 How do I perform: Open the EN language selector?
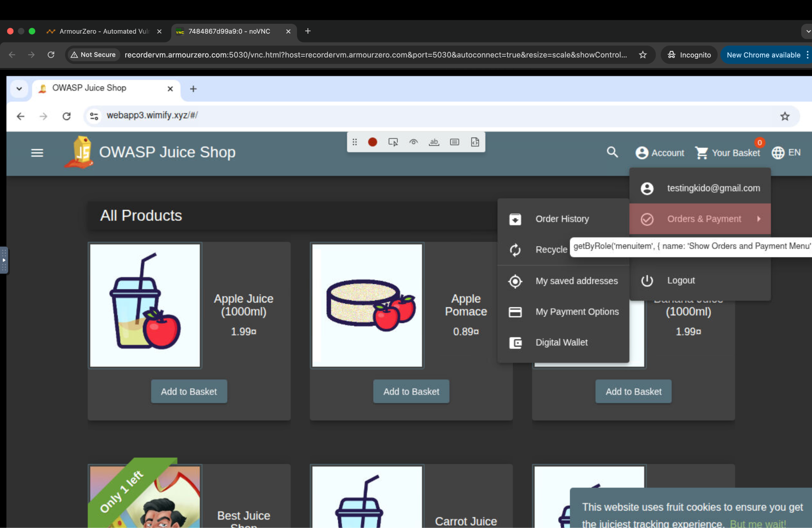(786, 153)
